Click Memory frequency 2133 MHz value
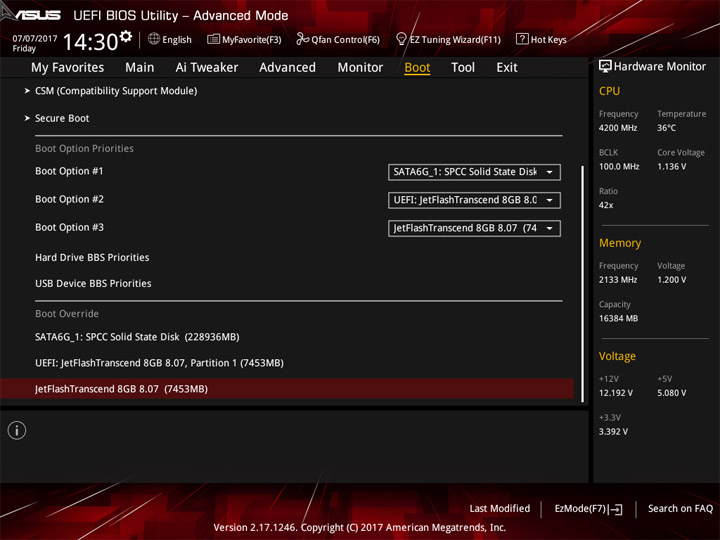The image size is (720, 540). (x=618, y=280)
